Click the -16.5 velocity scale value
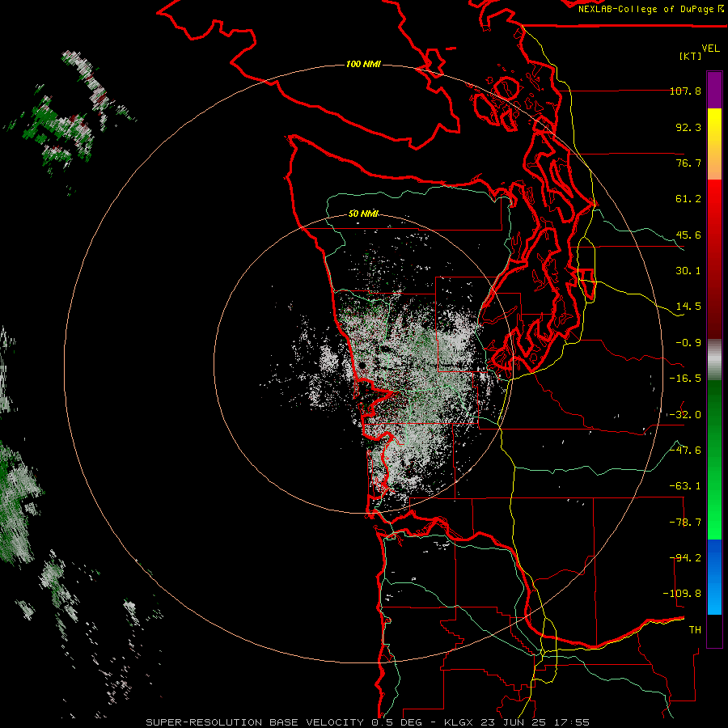Image resolution: width=728 pixels, height=728 pixels. (685, 379)
